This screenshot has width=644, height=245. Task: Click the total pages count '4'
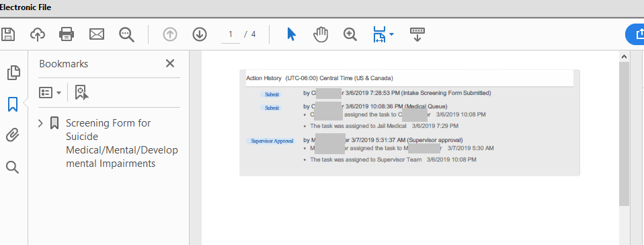253,34
